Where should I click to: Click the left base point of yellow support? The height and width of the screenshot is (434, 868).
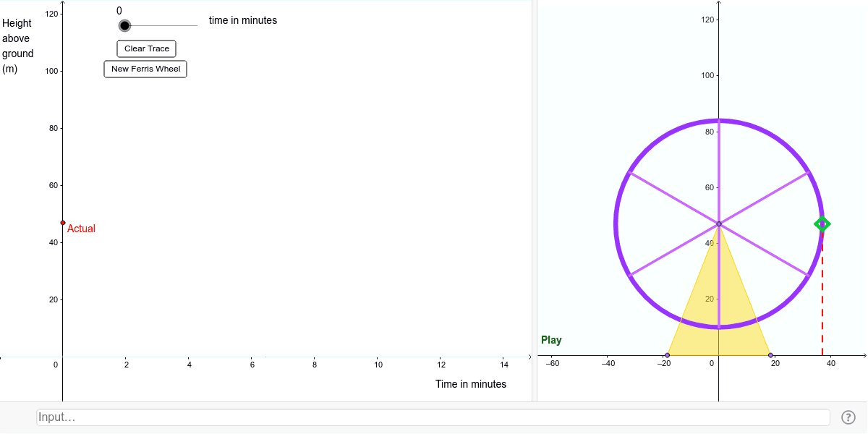[667, 355]
